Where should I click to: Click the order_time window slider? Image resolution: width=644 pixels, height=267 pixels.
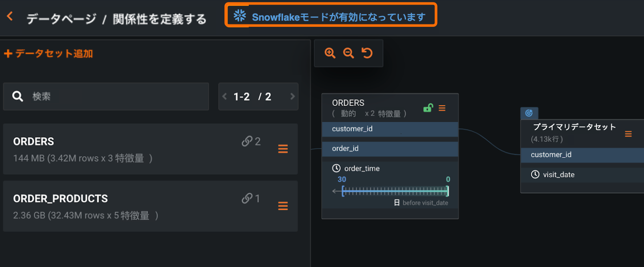tap(395, 191)
